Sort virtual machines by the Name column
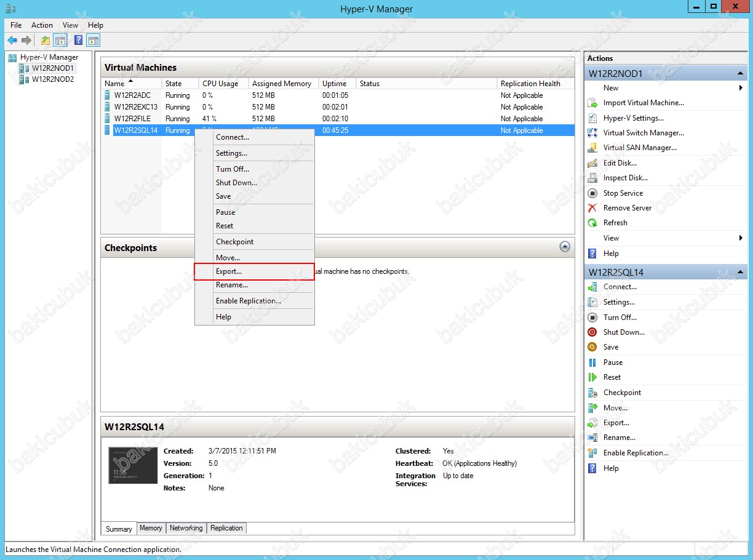This screenshot has width=753, height=560. (132, 84)
